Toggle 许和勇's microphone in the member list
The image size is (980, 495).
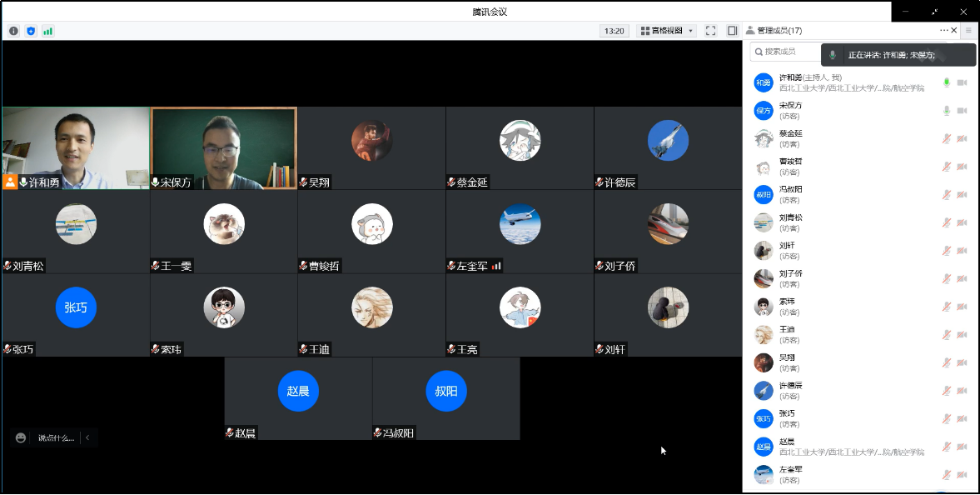946,82
